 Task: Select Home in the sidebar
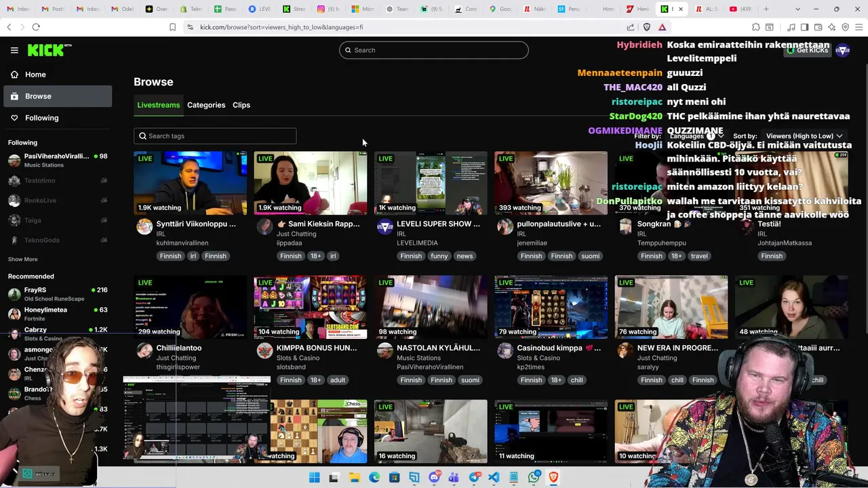coord(58,75)
